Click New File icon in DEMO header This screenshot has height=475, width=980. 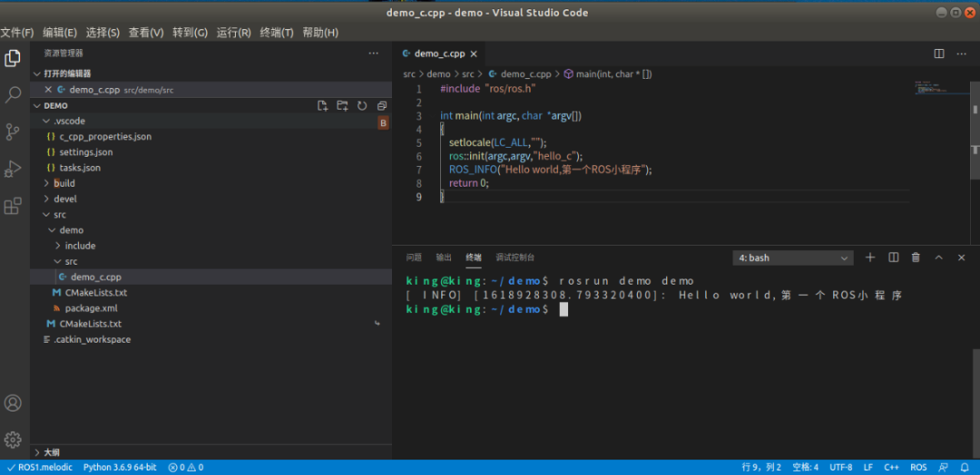(322, 105)
